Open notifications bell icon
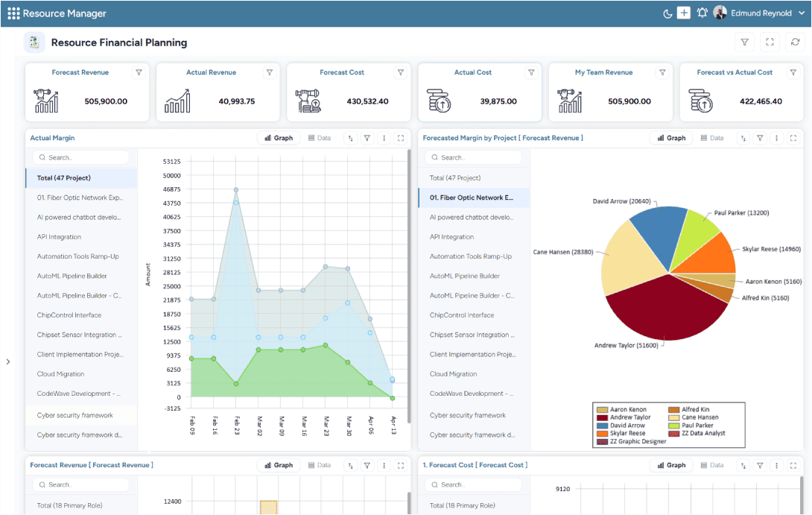 click(x=702, y=13)
